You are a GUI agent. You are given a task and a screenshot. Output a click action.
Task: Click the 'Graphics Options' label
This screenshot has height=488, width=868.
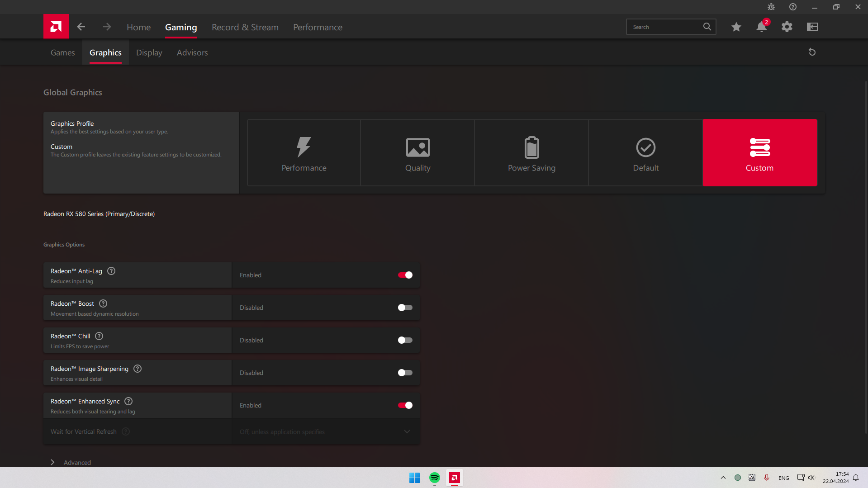(x=64, y=245)
